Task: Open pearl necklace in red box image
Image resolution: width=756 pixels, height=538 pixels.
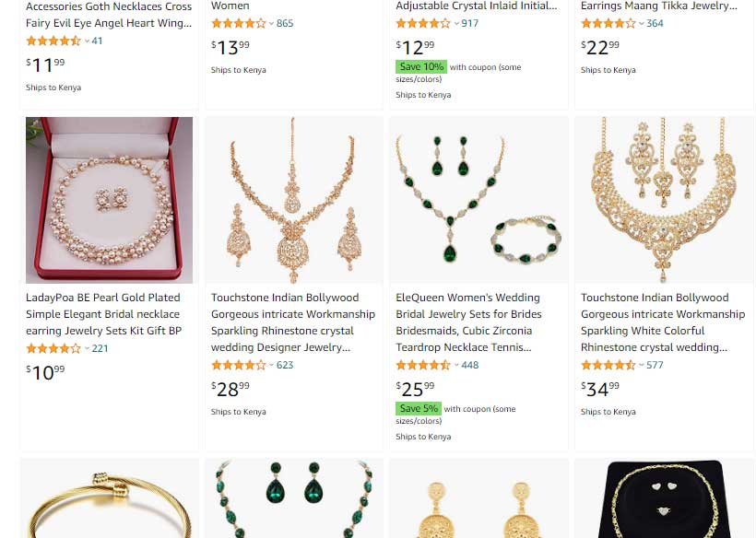Action: [x=110, y=200]
